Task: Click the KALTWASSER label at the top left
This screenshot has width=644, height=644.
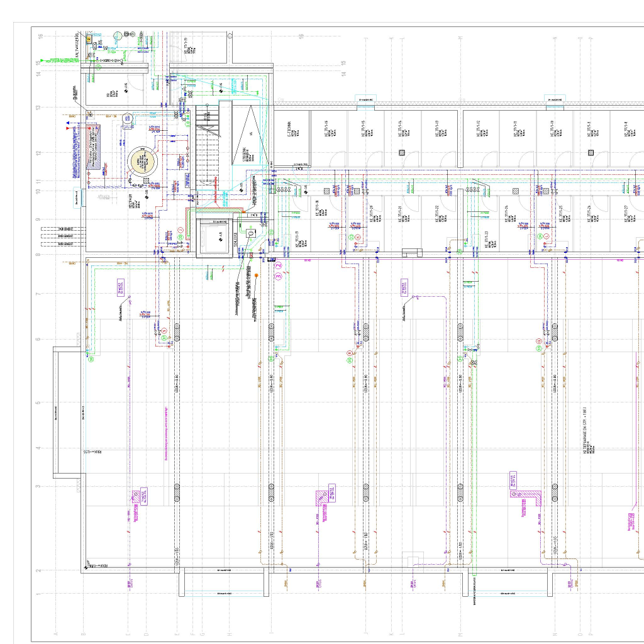Action: point(77,45)
